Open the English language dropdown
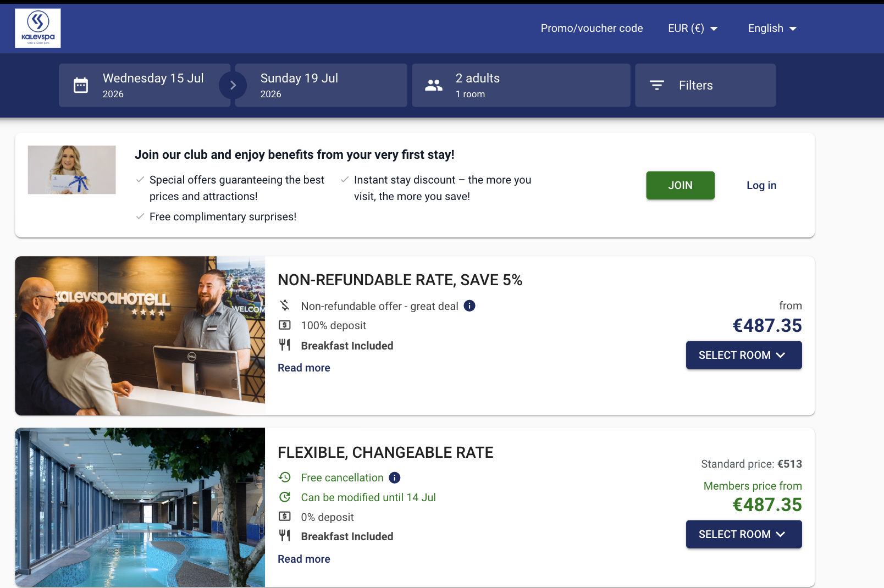The image size is (884, 588). tap(772, 28)
